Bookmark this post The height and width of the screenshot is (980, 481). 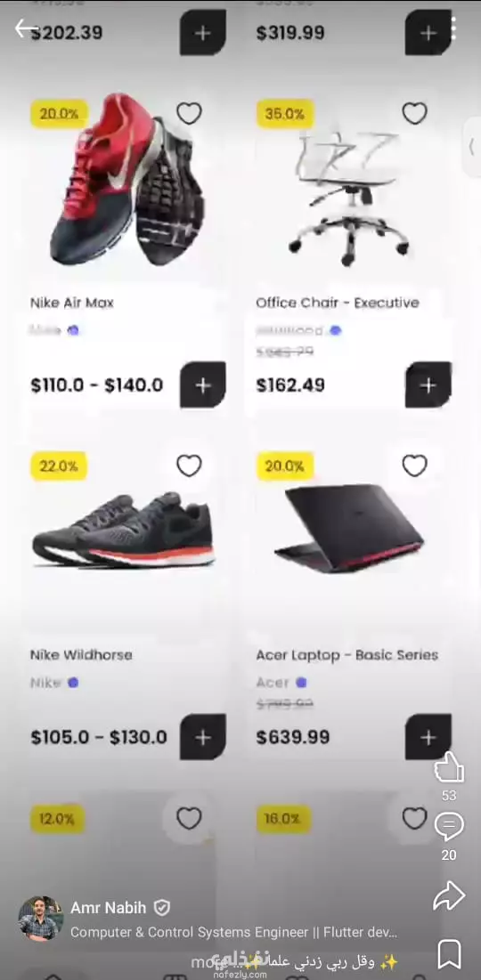pos(449,954)
